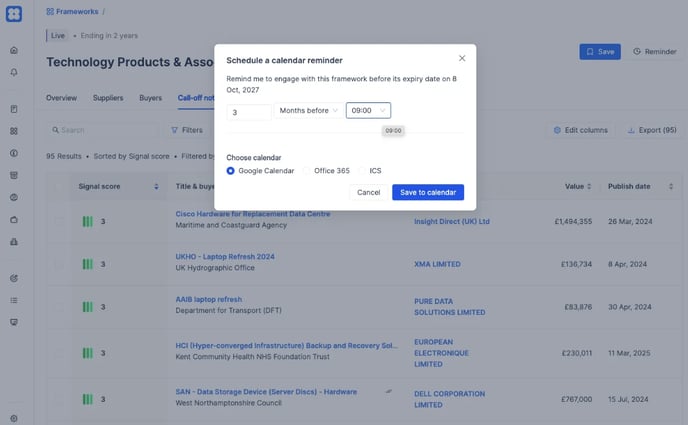
Task: Click the Search input field
Action: [x=103, y=130]
